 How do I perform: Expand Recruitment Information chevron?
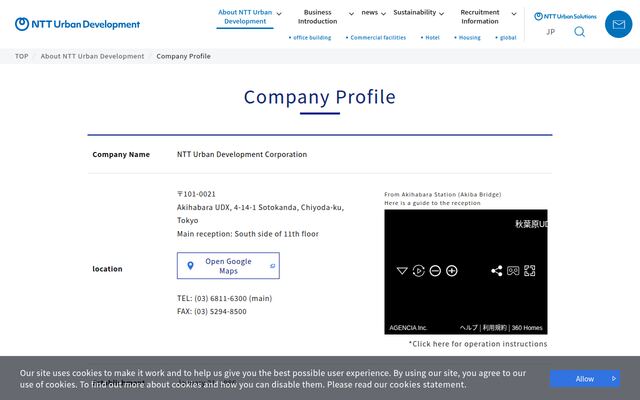point(514,14)
